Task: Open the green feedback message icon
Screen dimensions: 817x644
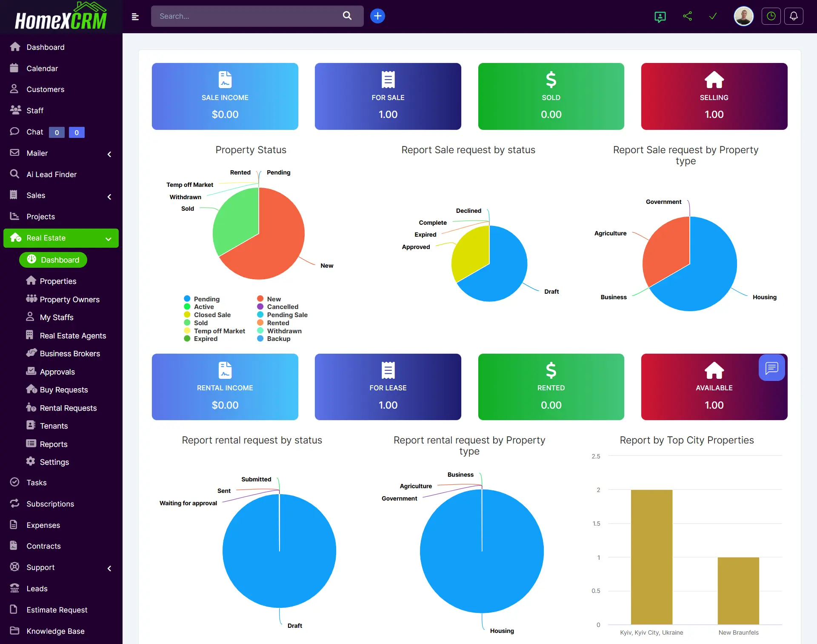Action: click(x=660, y=17)
